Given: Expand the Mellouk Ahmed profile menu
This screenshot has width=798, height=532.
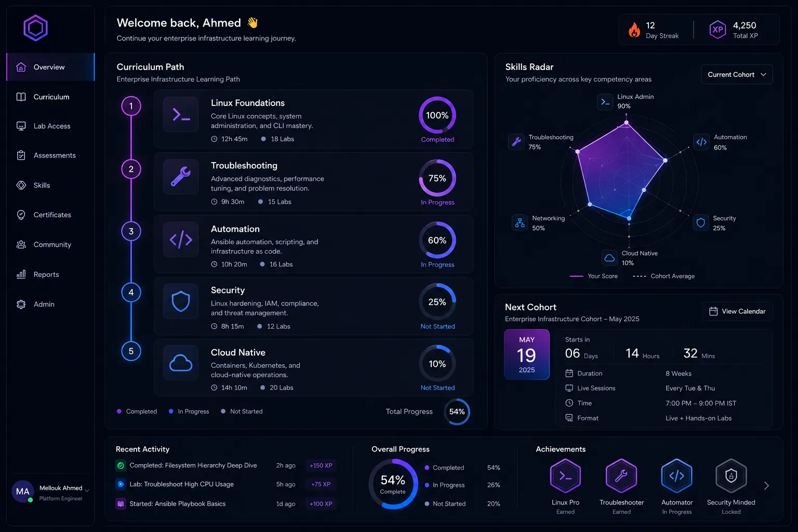Looking at the screenshot, I should [87, 490].
